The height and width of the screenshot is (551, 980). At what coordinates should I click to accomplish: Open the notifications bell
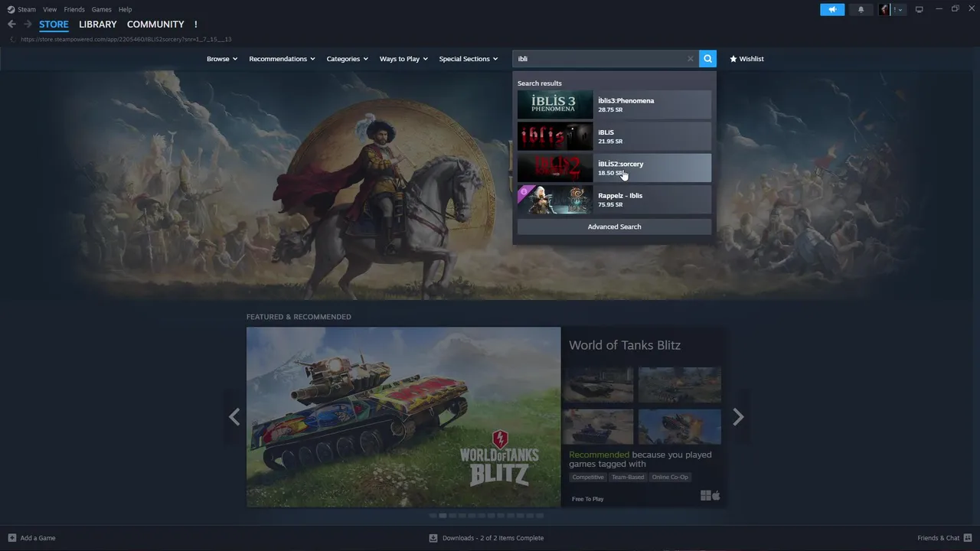coord(861,9)
